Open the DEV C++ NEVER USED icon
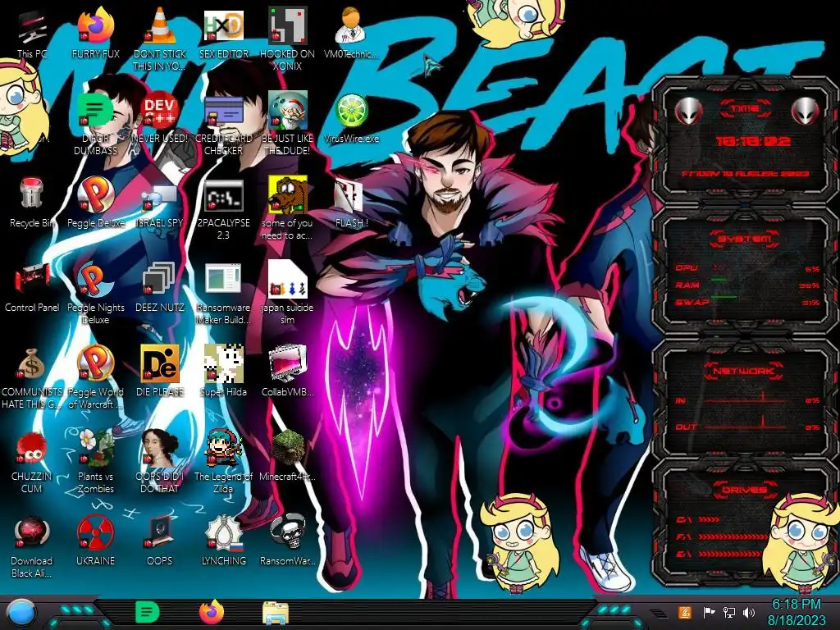 (160, 111)
